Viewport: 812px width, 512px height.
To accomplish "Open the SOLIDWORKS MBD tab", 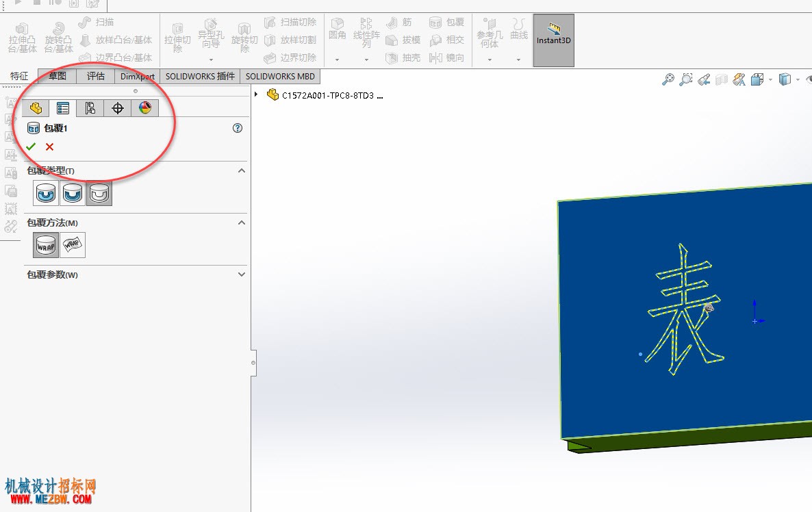I will coord(280,76).
